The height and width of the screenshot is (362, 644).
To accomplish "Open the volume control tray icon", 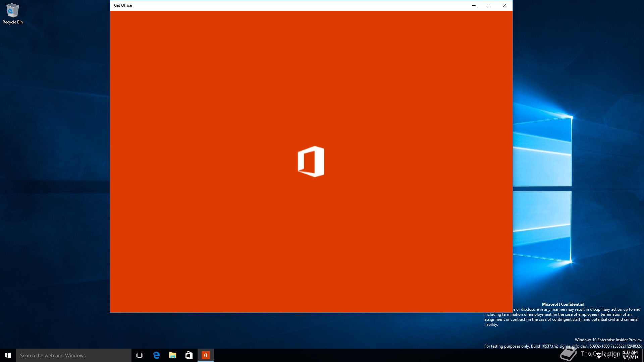I will (606, 355).
